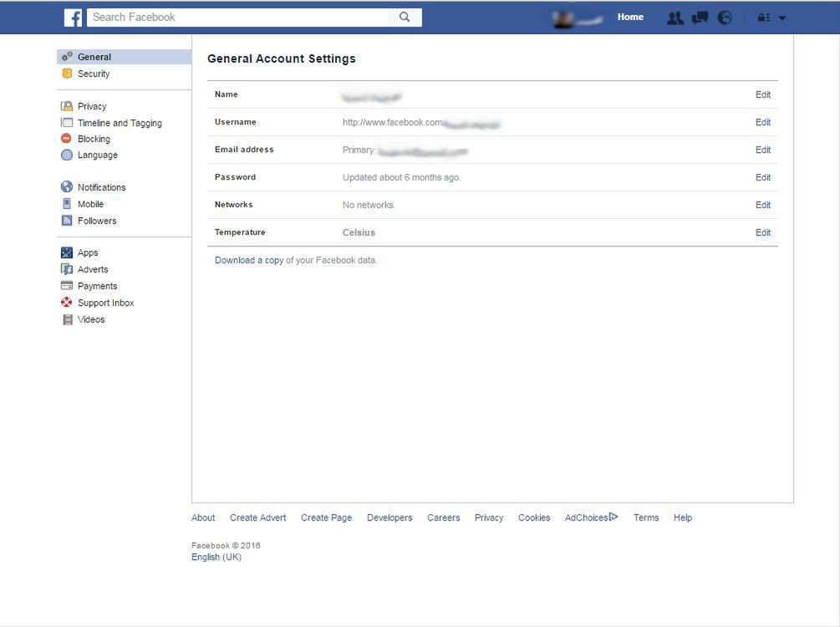Open Payments settings label
Screen dimensions: 840x627
point(97,286)
